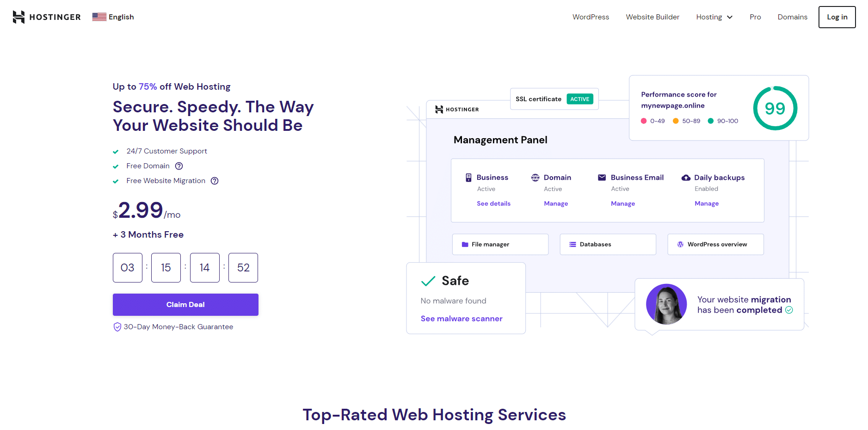Click the Business Email envelope icon
Screen dimensions: 868x430
click(x=602, y=178)
